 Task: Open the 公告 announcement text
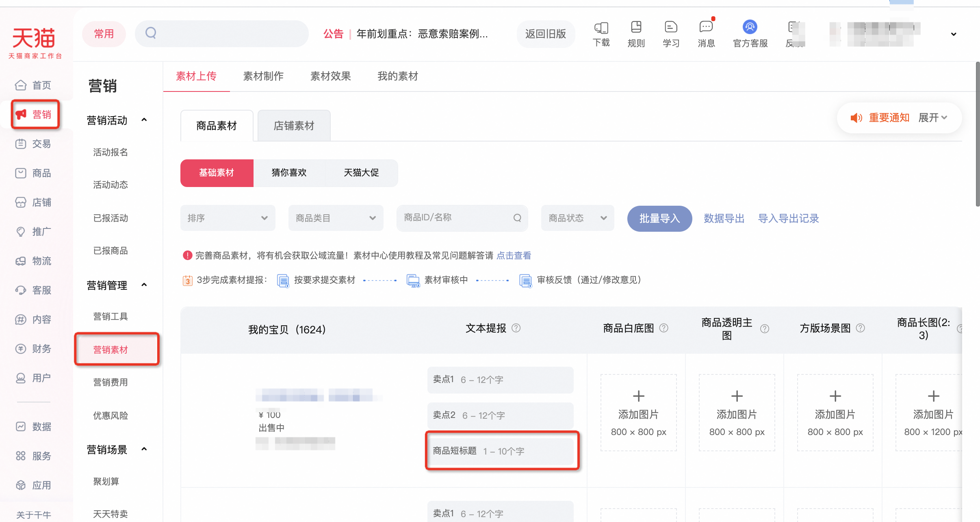[422, 34]
